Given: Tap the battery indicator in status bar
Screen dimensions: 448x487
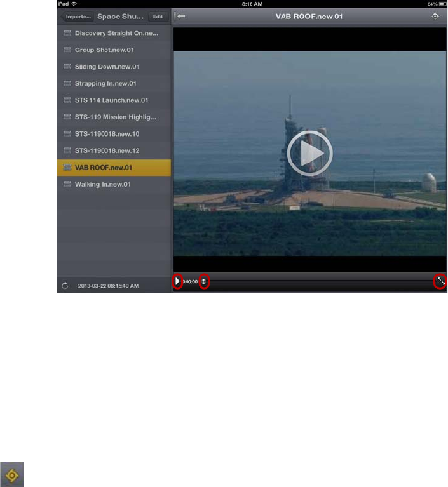Looking at the screenshot, I should (442, 4).
